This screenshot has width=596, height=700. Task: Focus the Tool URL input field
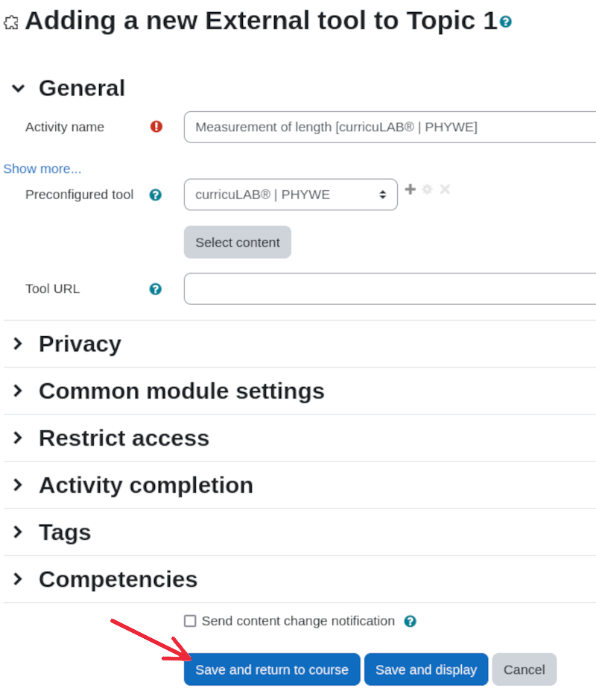[390, 288]
